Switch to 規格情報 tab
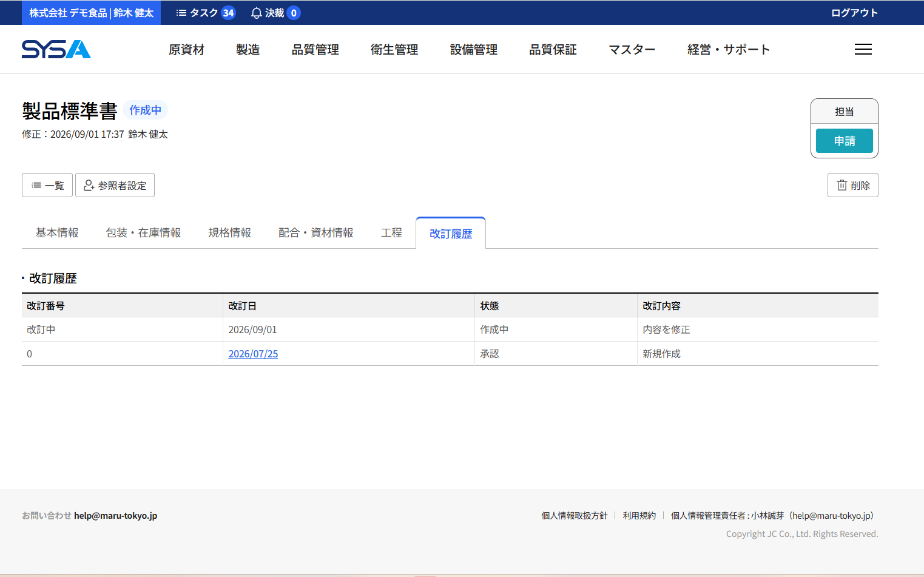This screenshot has height=577, width=924. pos(229,233)
